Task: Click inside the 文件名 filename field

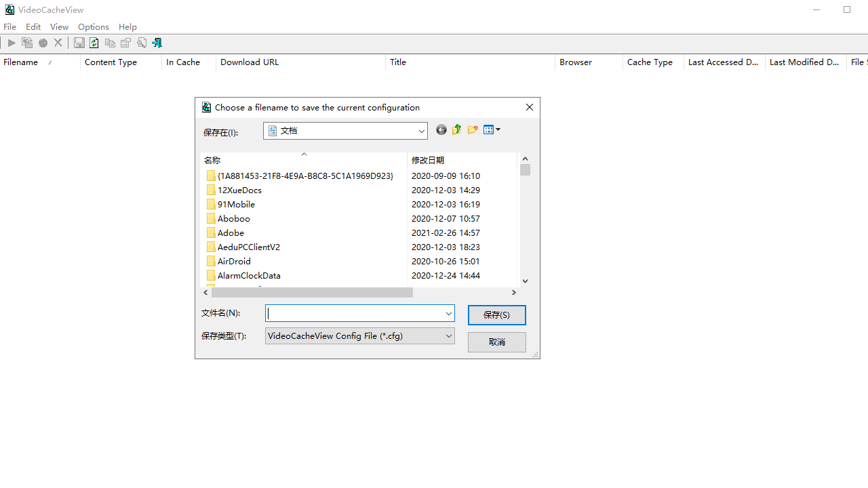Action: [x=353, y=313]
